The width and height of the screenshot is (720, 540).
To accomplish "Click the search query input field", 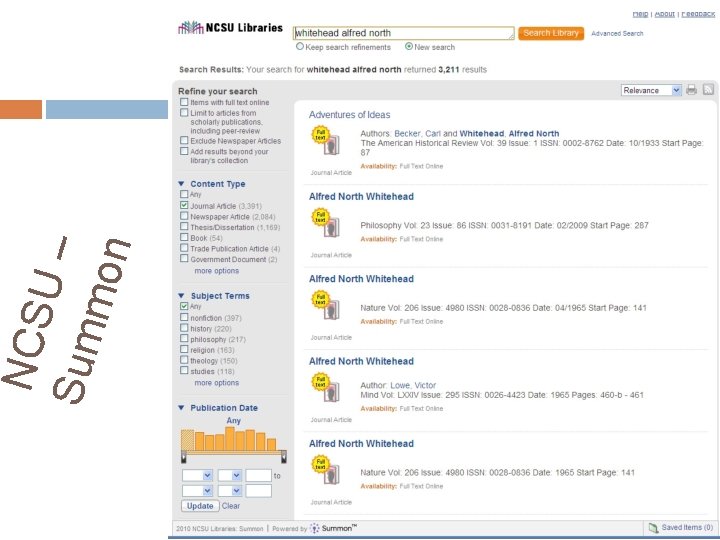I will pyautogui.click(x=404, y=33).
